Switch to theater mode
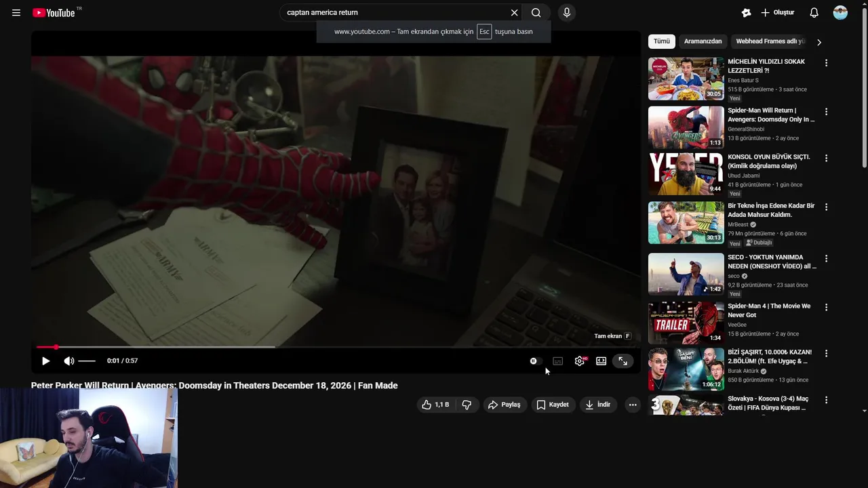This screenshot has width=868, height=488. pos(601,361)
